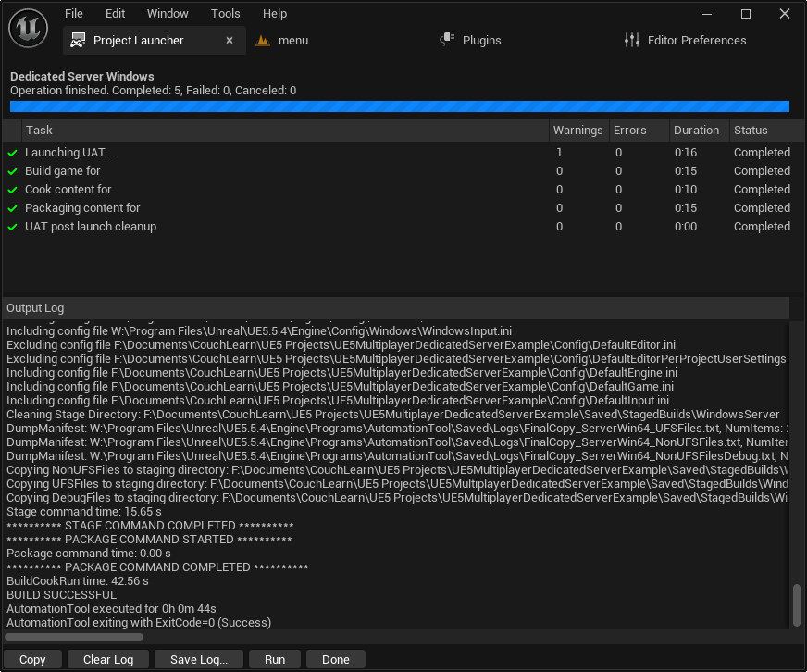Click the Warnings column header
The height and width of the screenshot is (672, 807).
(578, 131)
